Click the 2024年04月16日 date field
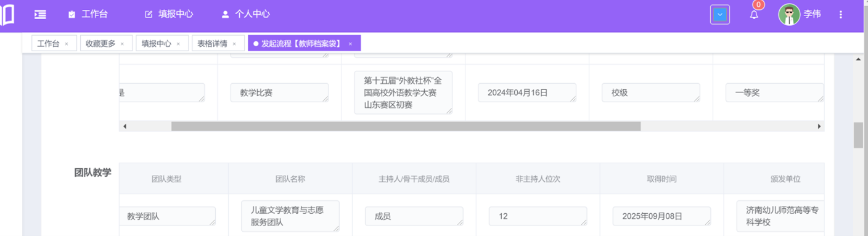 (x=527, y=92)
